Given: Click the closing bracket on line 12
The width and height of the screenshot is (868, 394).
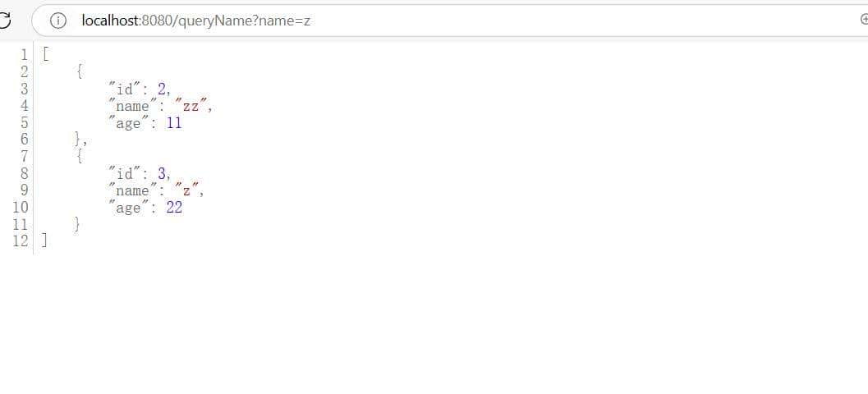Looking at the screenshot, I should pos(44,241).
